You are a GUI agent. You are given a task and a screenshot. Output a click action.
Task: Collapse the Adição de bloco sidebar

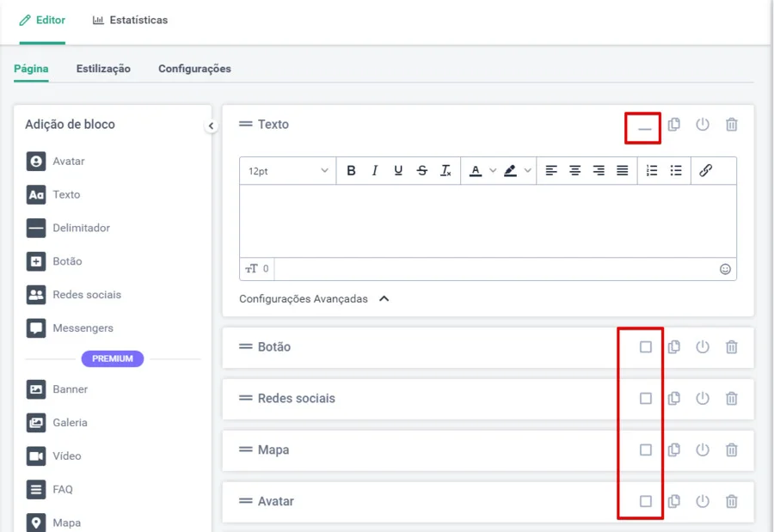click(212, 126)
